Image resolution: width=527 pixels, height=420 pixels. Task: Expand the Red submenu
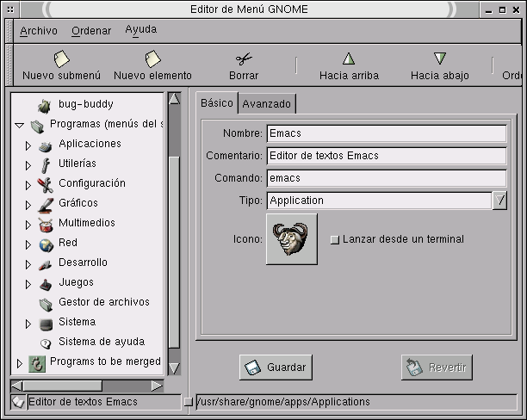28,245
